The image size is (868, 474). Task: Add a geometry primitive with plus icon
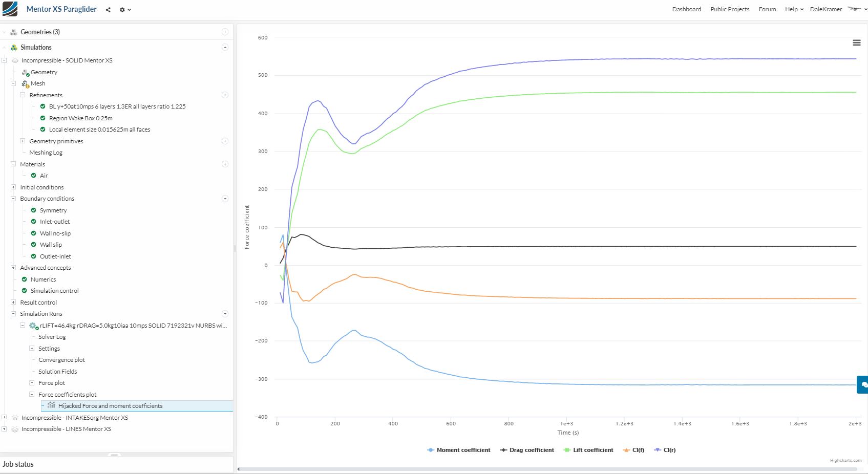tap(225, 141)
